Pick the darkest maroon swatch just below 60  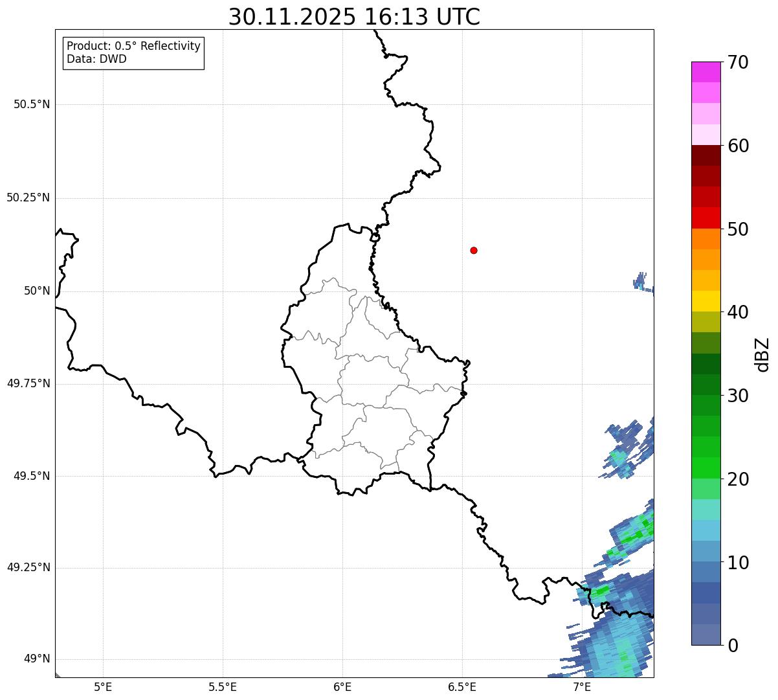(706, 155)
